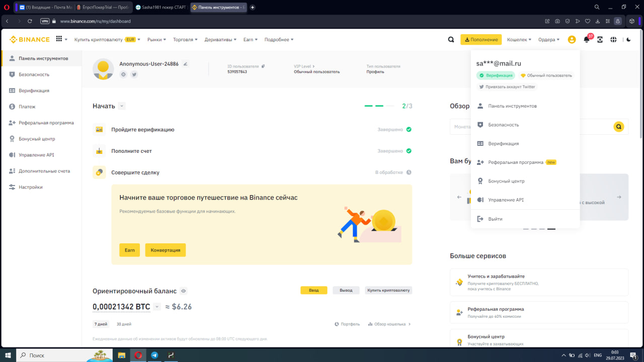644x362 pixels.
Task: Choose Управление API in the profile dropdown
Action: [525, 200]
